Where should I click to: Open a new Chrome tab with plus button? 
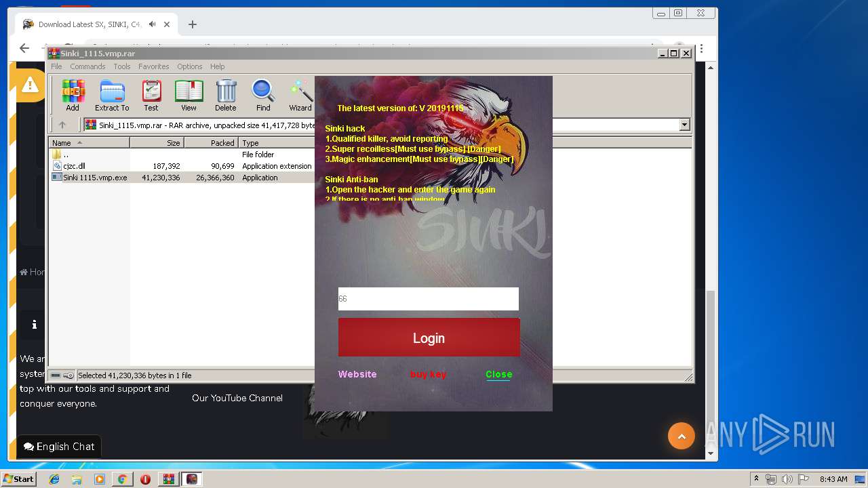pos(193,24)
